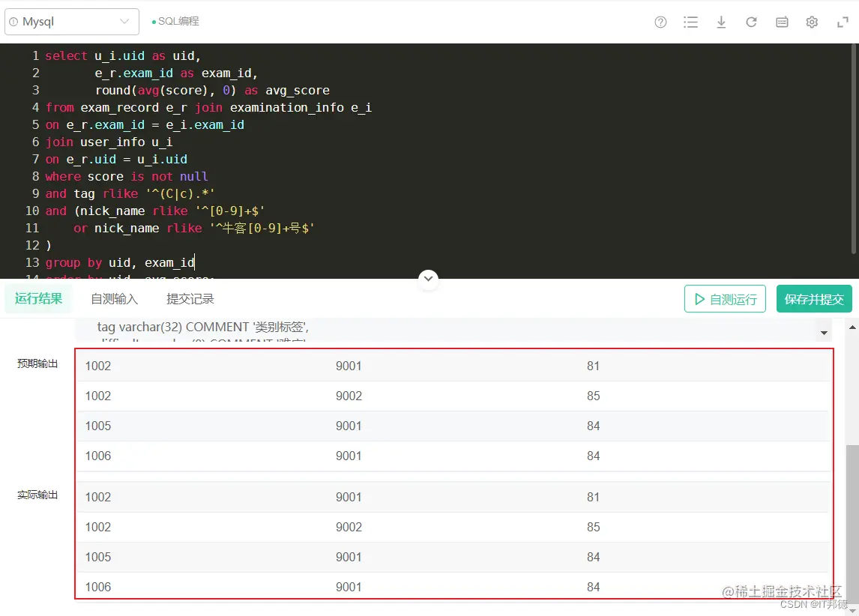
Task: Click tag varchar(32) COMMENT text
Action: point(203,327)
